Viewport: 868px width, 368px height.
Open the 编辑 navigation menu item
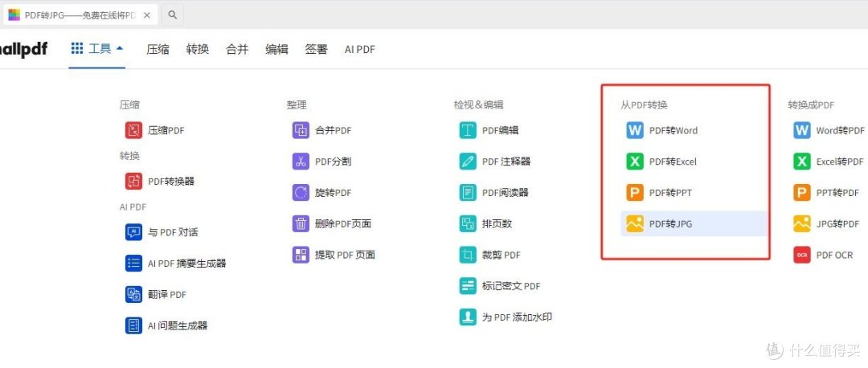276,49
